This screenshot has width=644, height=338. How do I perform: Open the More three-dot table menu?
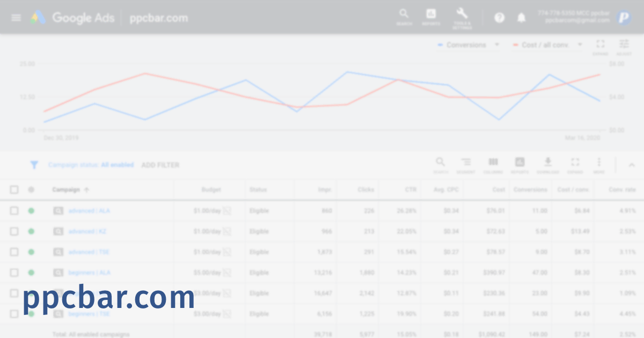pos(599,165)
